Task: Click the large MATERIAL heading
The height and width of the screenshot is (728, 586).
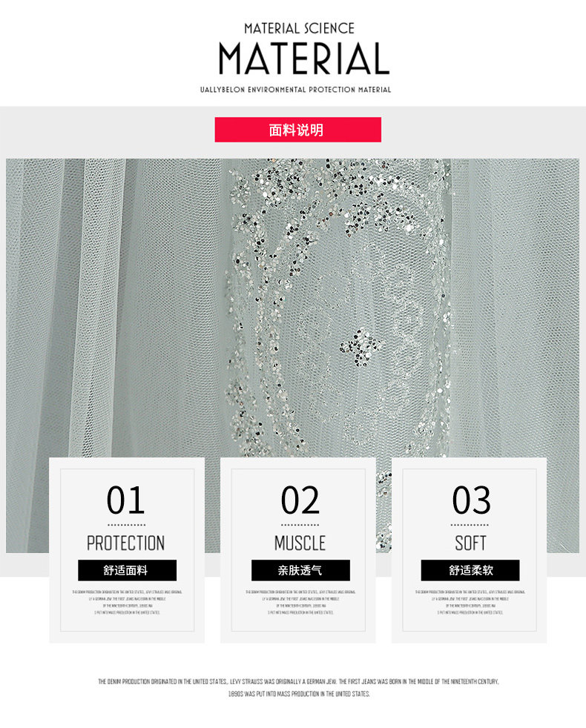Action: [304, 59]
